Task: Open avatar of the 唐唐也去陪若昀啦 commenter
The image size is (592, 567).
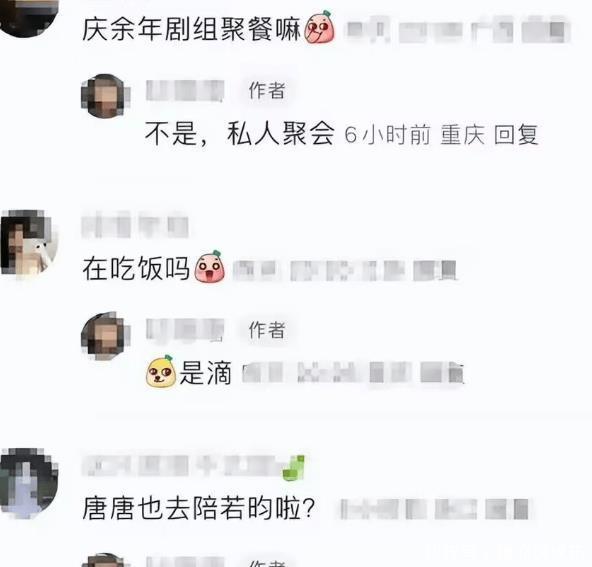Action: point(29,483)
